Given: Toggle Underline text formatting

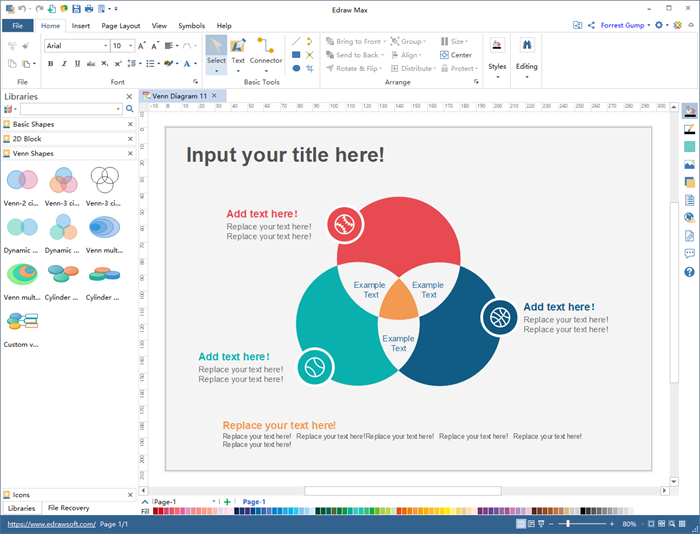Looking at the screenshot, I should [x=78, y=64].
